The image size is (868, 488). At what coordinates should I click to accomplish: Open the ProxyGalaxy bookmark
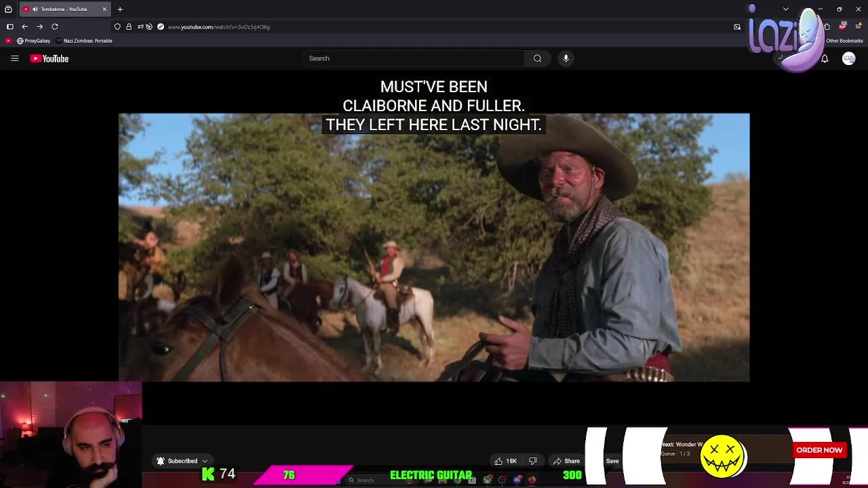point(33,41)
